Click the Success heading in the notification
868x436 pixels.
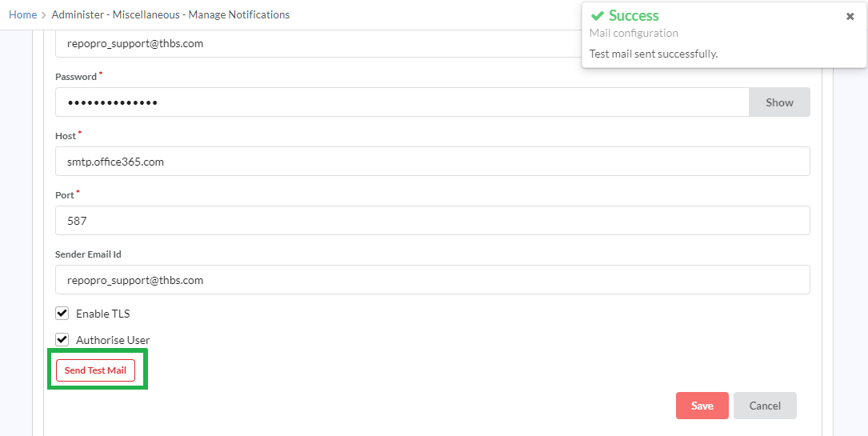[634, 16]
